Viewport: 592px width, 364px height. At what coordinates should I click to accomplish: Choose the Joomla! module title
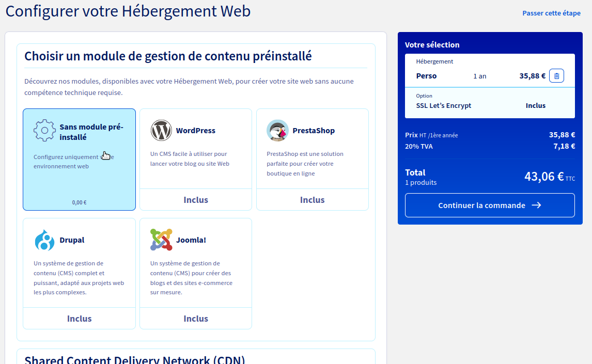point(191,240)
